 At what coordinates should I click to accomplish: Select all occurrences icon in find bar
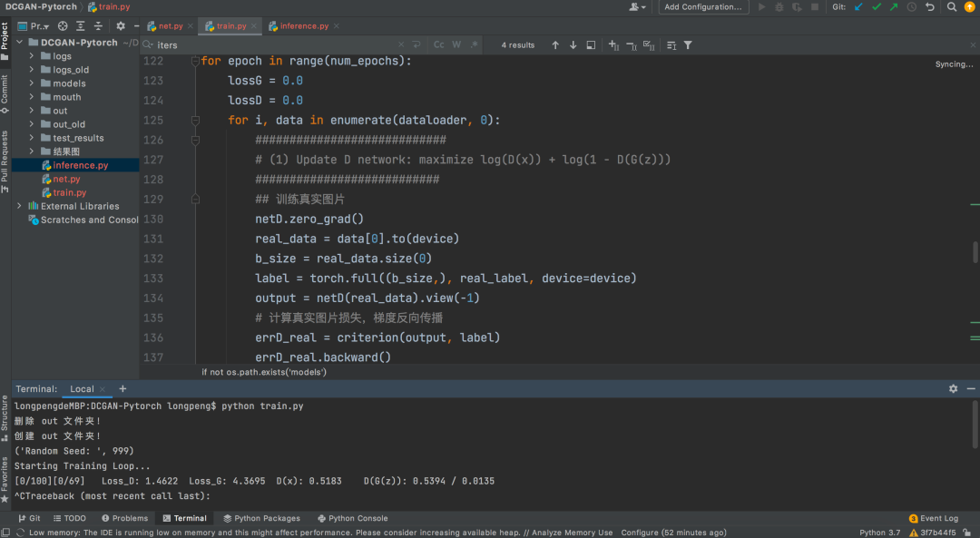pos(649,45)
